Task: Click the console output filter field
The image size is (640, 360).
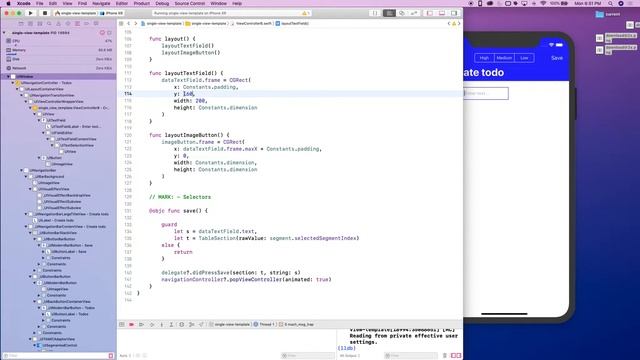Action: click(411, 356)
